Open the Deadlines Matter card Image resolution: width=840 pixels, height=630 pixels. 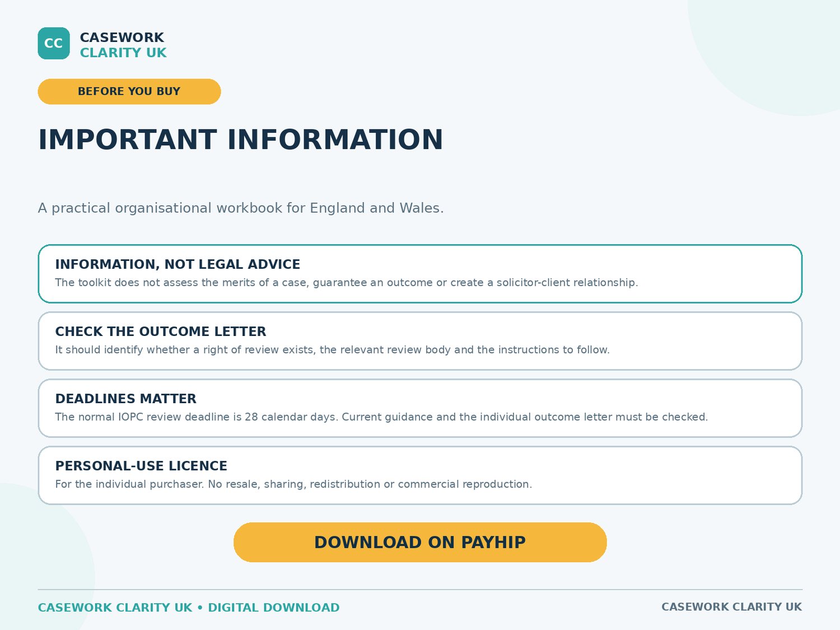click(x=420, y=408)
